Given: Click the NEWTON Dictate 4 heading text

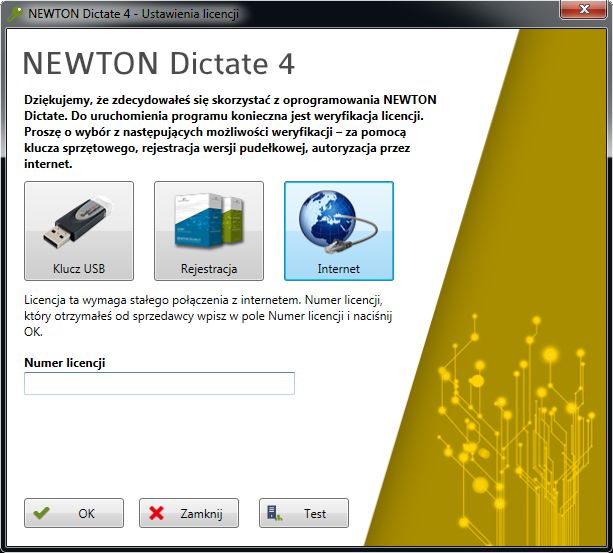Looking at the screenshot, I should tap(159, 63).
